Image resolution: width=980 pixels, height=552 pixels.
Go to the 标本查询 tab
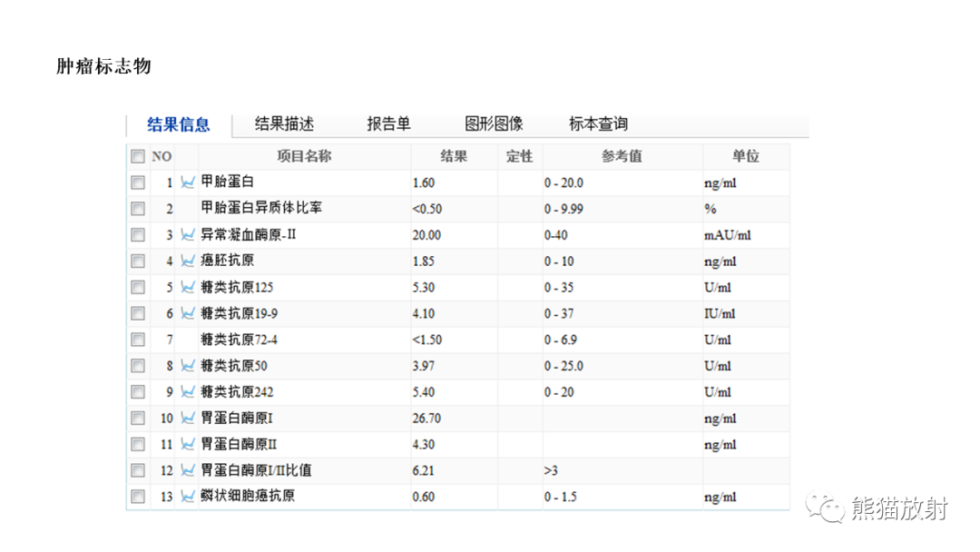pos(599,123)
